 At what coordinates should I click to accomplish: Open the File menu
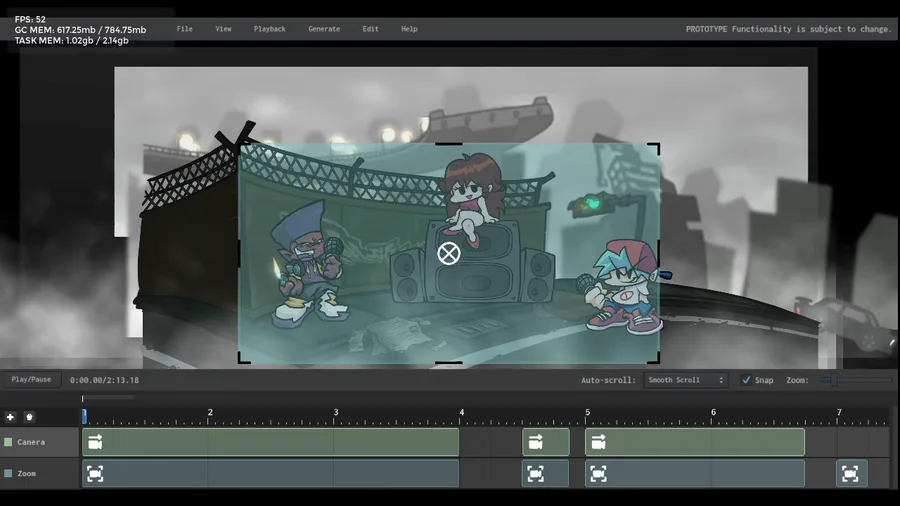click(184, 29)
